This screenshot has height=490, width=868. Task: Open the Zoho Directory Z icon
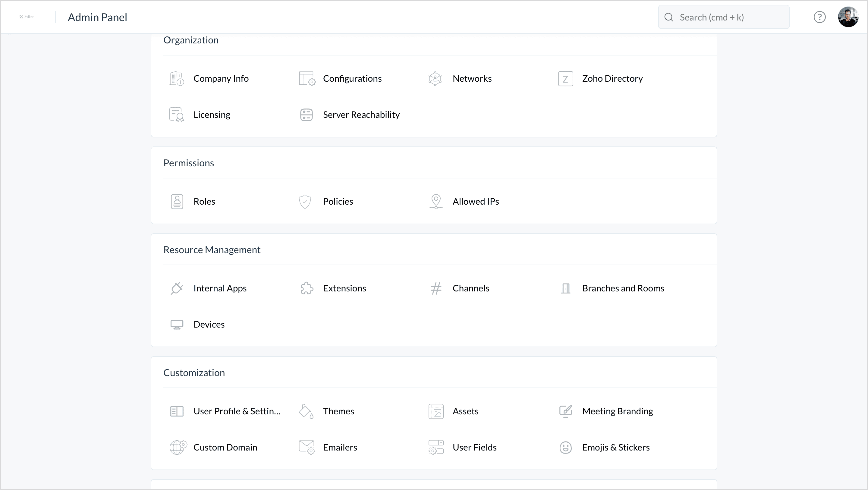[565, 79]
